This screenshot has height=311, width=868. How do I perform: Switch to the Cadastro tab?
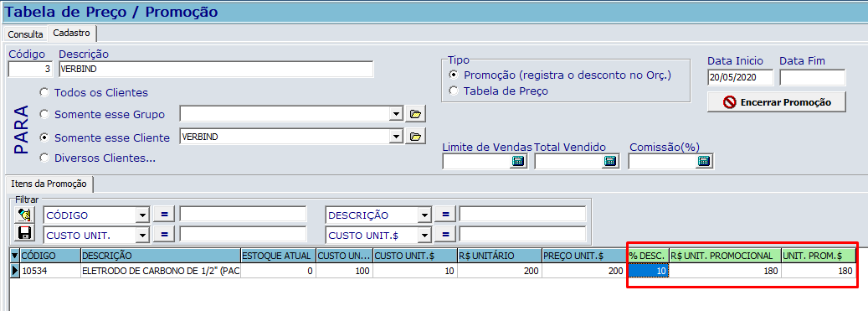pyautogui.click(x=71, y=34)
